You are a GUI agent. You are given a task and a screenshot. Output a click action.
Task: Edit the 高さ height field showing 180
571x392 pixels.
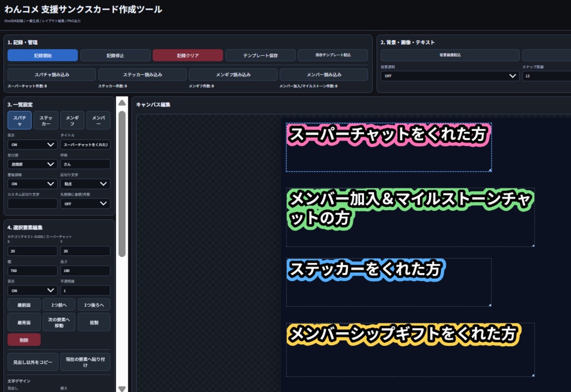point(85,270)
